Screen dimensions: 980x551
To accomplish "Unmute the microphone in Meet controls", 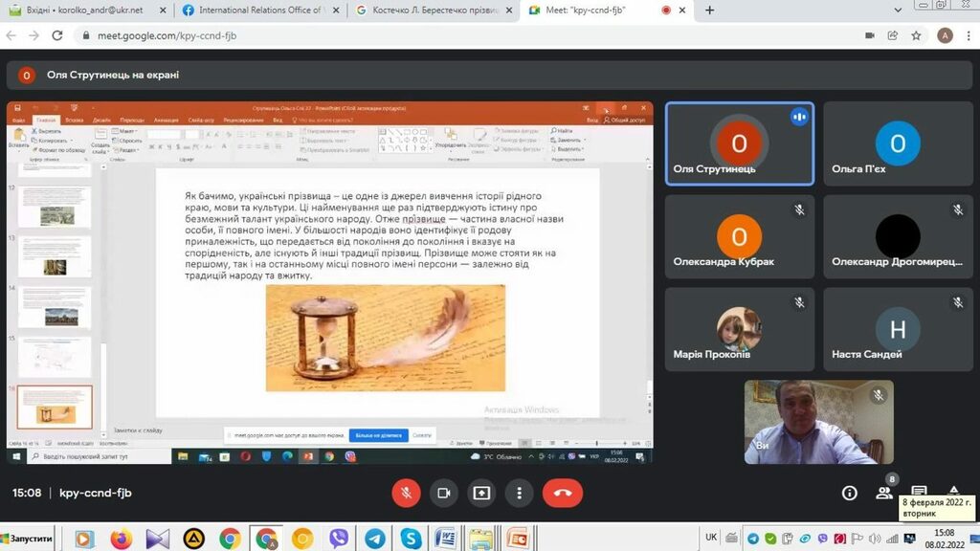I will pyautogui.click(x=406, y=493).
